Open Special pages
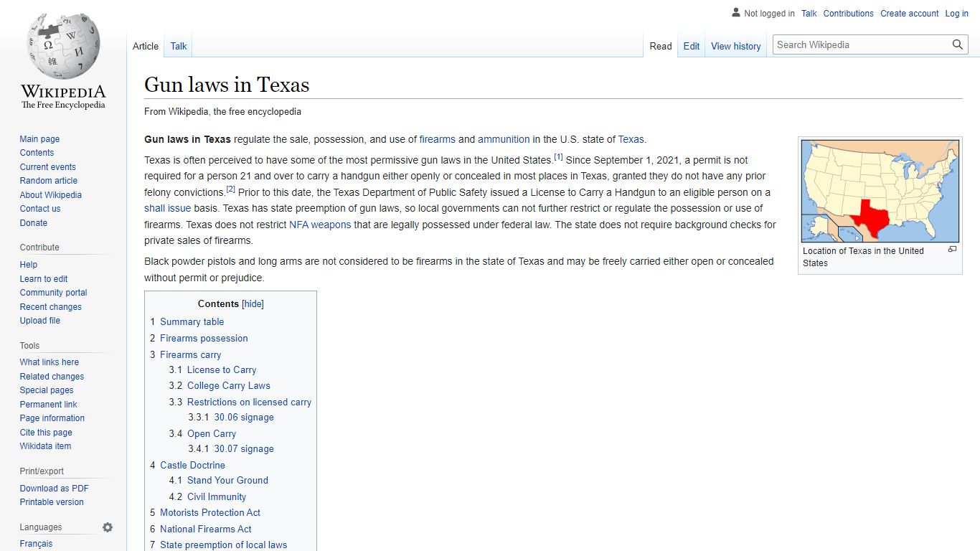980x551 pixels. click(47, 390)
